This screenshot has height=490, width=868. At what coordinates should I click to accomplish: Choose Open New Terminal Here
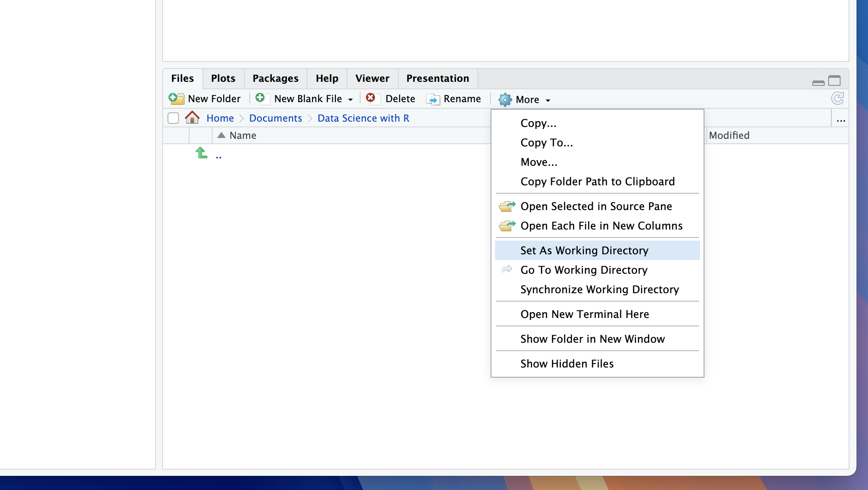pyautogui.click(x=585, y=314)
